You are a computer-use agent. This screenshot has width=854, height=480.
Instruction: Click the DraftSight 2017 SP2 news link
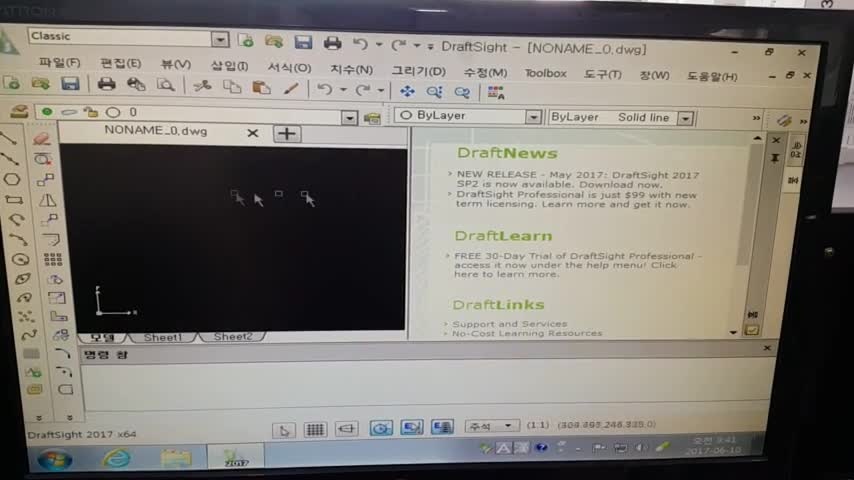pyautogui.click(x=578, y=180)
